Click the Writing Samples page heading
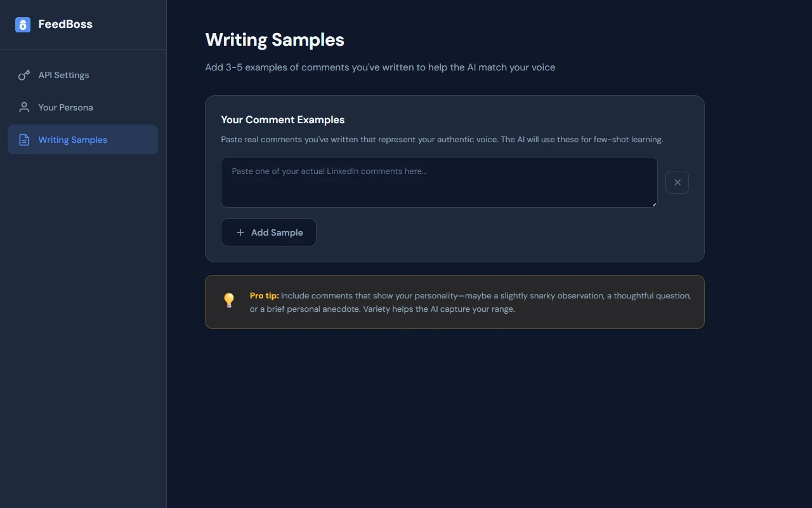Screen dimensions: 812x508 [x=275, y=39]
